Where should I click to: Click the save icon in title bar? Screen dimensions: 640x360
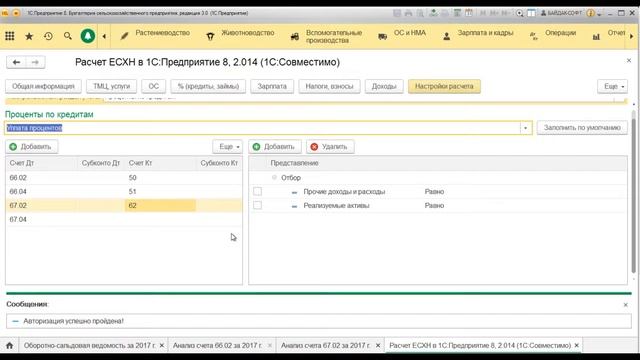coord(397,13)
